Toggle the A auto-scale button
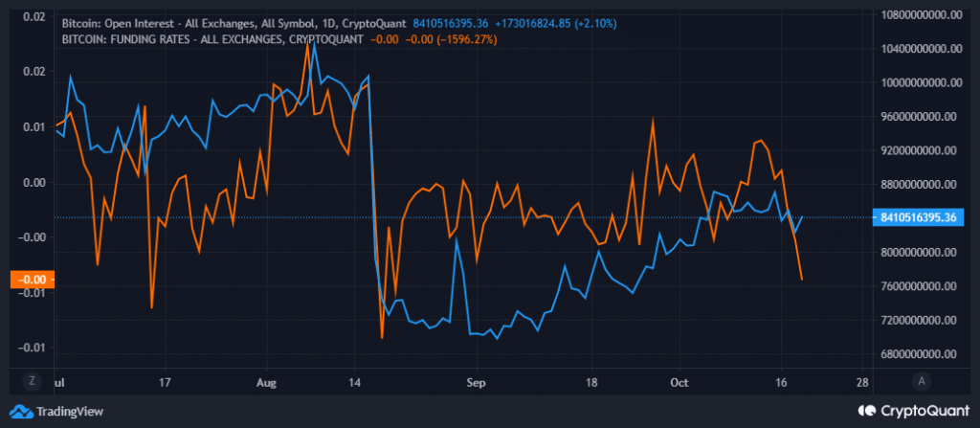 (920, 381)
